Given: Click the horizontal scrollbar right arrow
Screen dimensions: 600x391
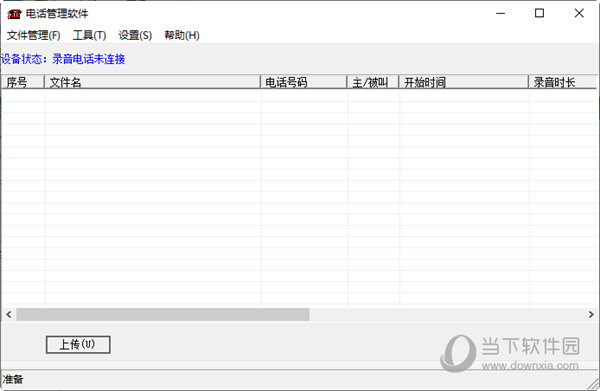Looking at the screenshot, I should coord(591,314).
